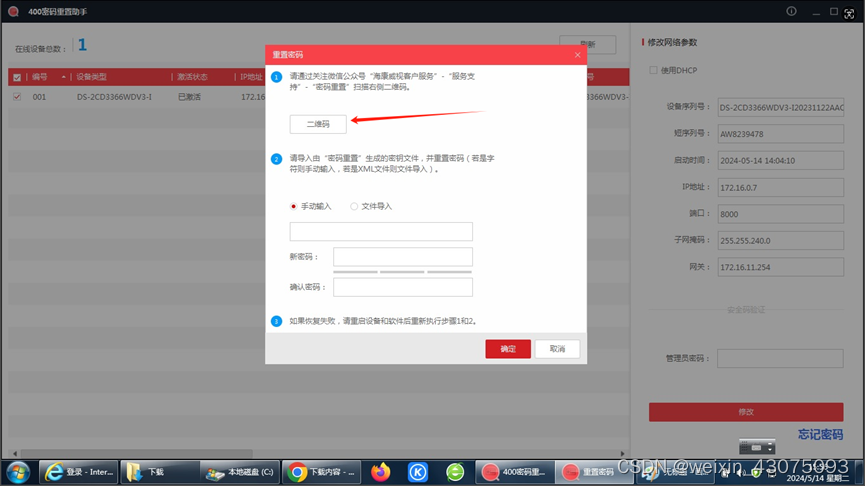The image size is (865, 486).
Task: Click the 设备序列号 field
Action: point(781,108)
